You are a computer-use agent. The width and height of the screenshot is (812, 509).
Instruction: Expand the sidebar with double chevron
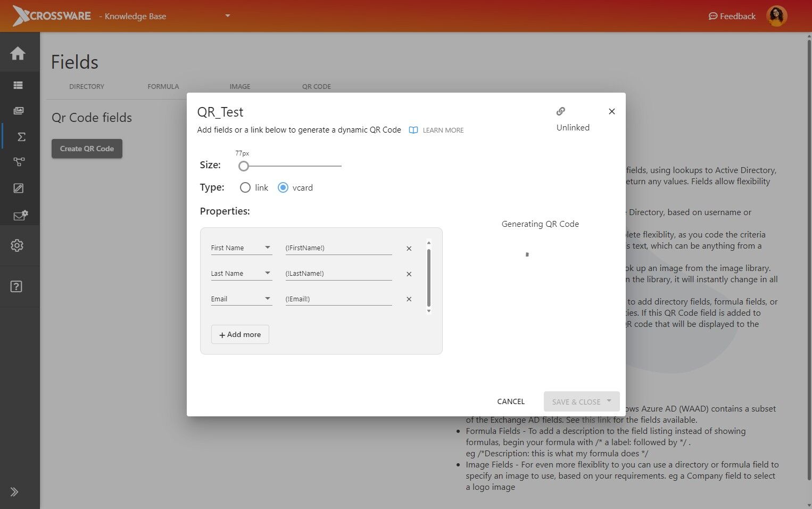click(x=14, y=492)
